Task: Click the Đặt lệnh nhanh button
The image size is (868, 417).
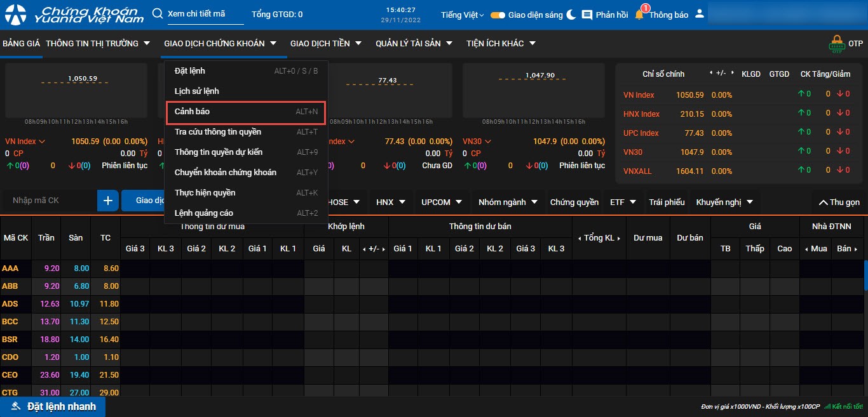Action: click(53, 406)
